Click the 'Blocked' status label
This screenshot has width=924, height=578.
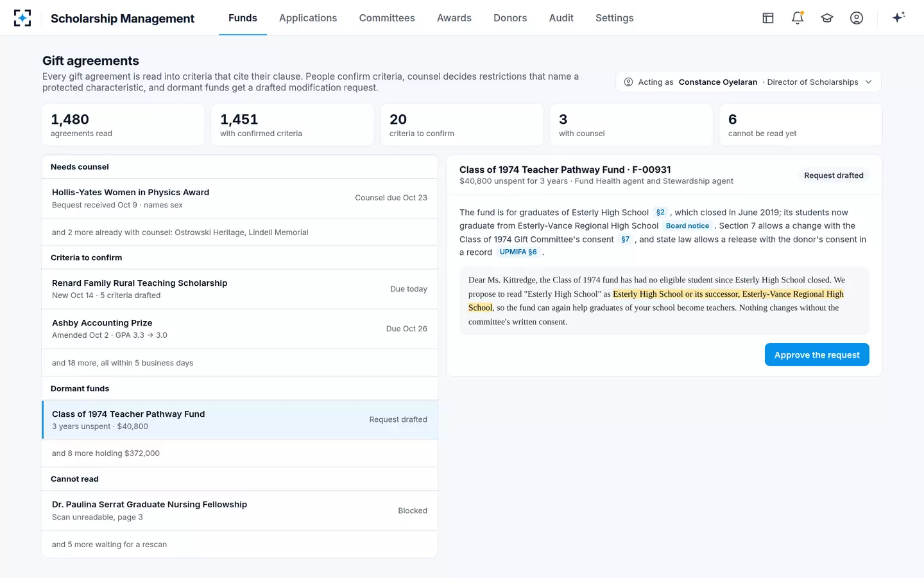coord(413,511)
